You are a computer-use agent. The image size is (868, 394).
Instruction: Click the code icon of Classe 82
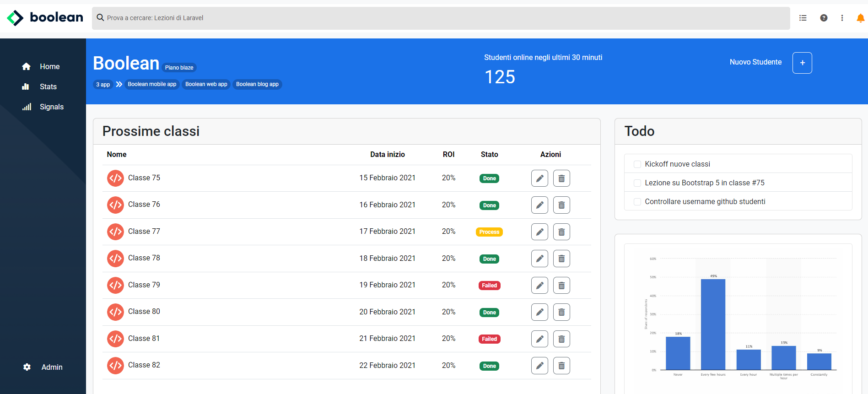pos(115,365)
